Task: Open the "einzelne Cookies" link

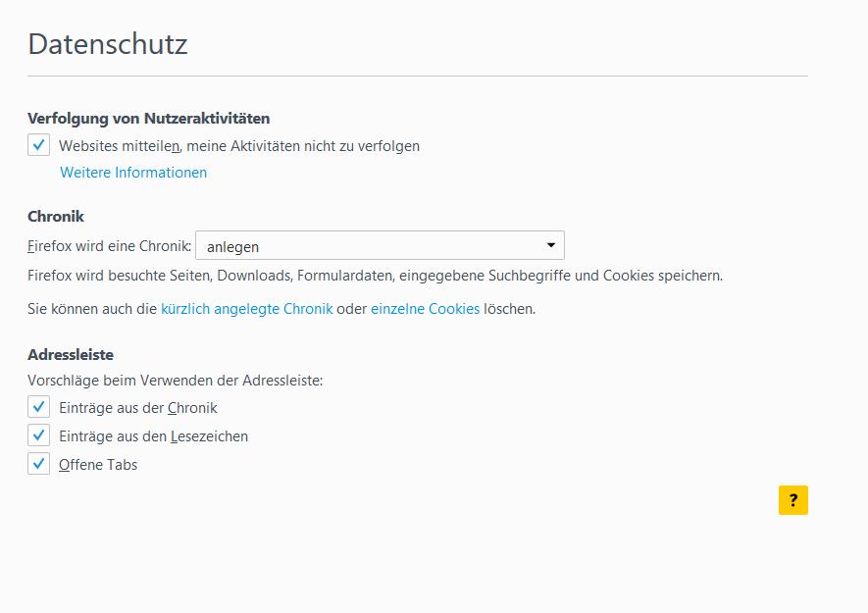Action: click(x=425, y=309)
